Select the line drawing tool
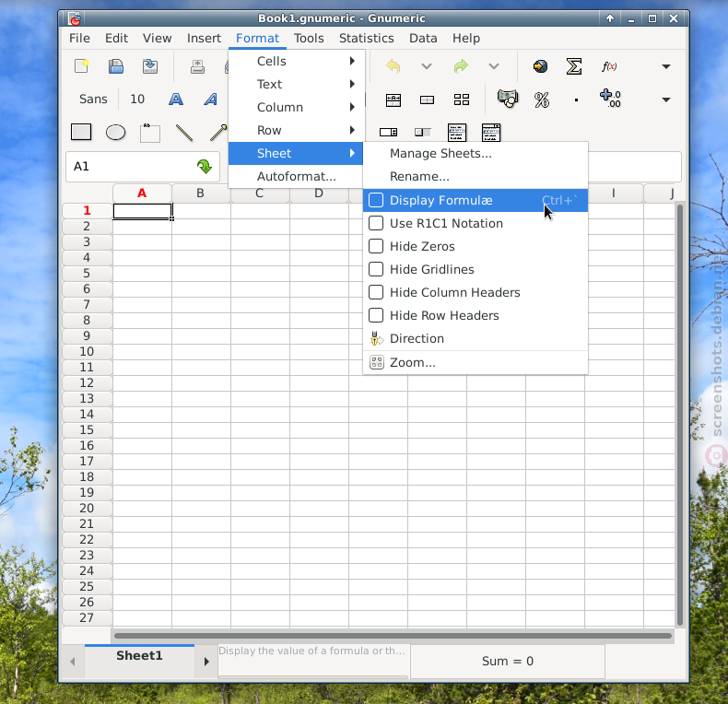This screenshot has height=704, width=728. (x=184, y=133)
